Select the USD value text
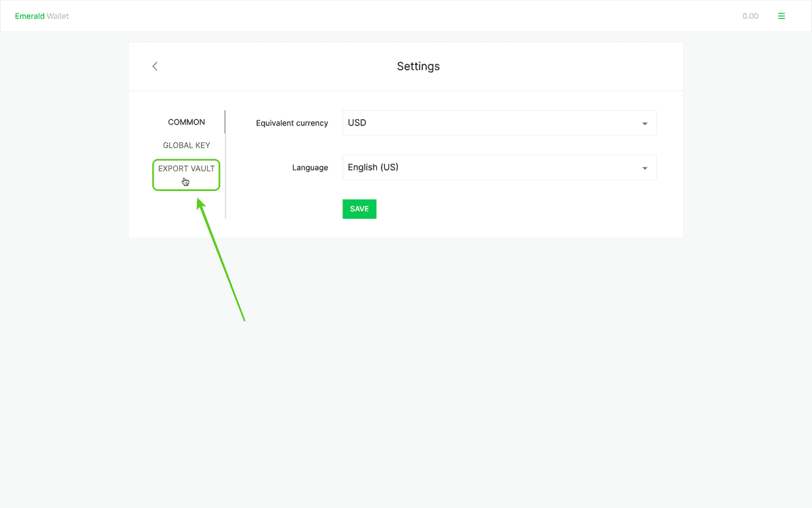This screenshot has height=508, width=812. [x=357, y=123]
